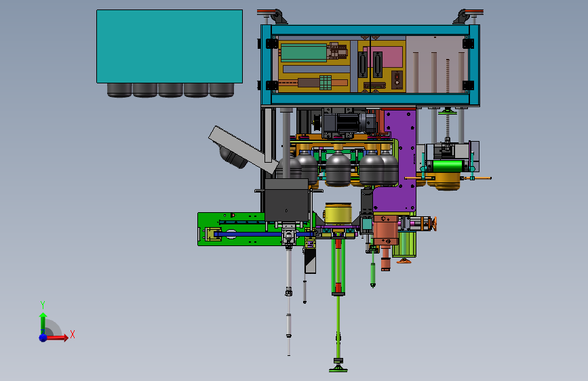Viewport: 588px width, 381px height.
Task: Select the copper-colored motor housing
Action: 385,230
